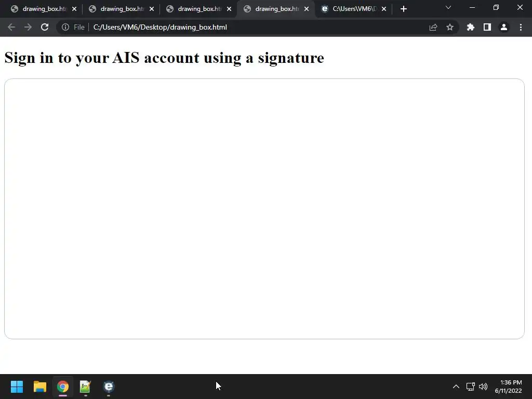Open the clock showing 1:36 PM

tap(508, 387)
